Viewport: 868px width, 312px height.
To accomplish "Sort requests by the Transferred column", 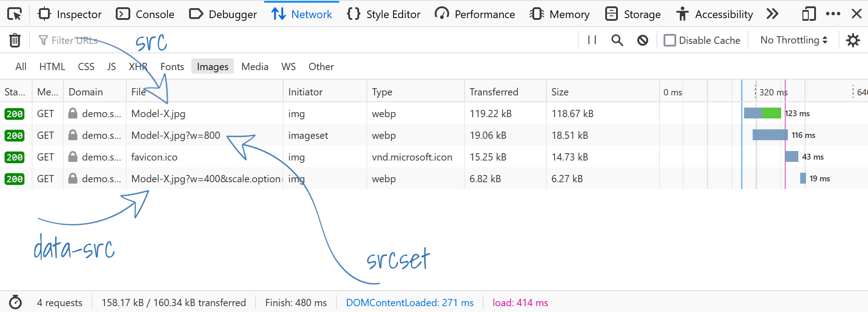I will [493, 91].
